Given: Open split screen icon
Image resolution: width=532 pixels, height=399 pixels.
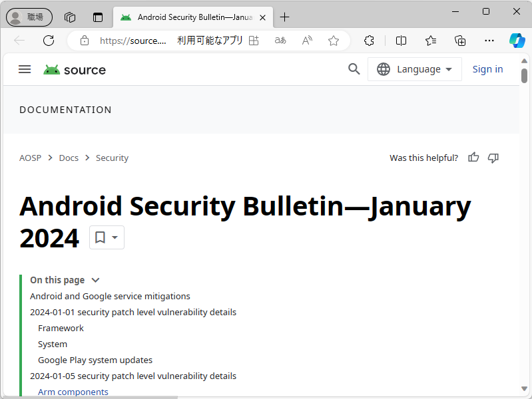Looking at the screenshot, I should point(401,41).
